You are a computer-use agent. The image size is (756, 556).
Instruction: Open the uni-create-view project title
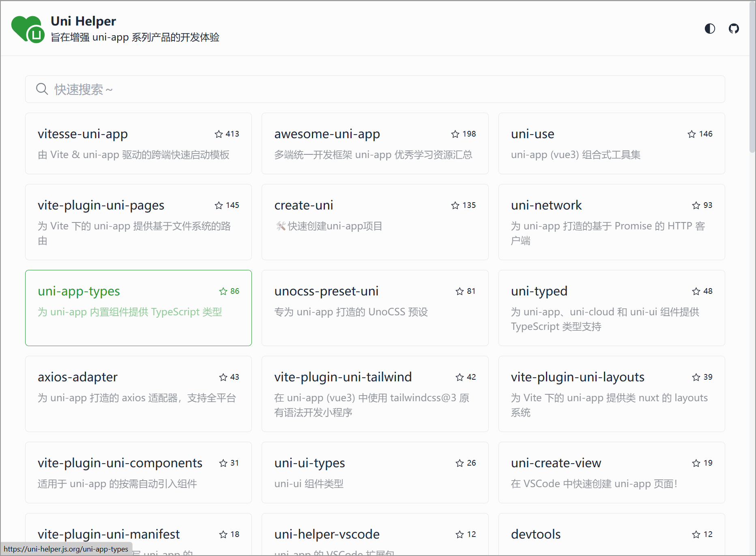pos(556,463)
